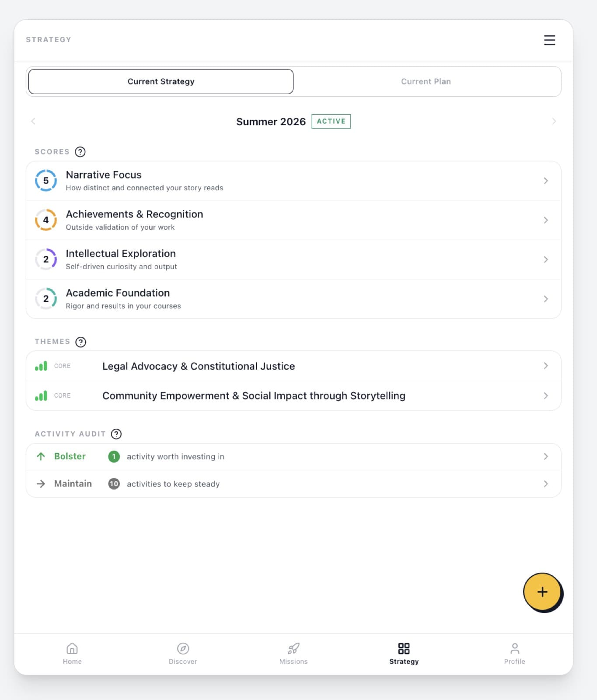This screenshot has width=597, height=700.
Task: Open the hamburger menu icon
Action: click(549, 40)
